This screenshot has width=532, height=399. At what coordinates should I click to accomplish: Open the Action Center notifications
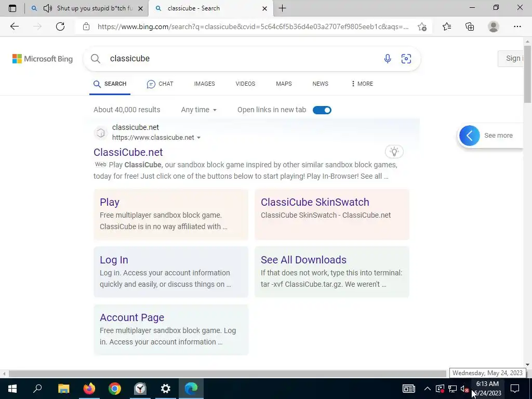(x=515, y=389)
